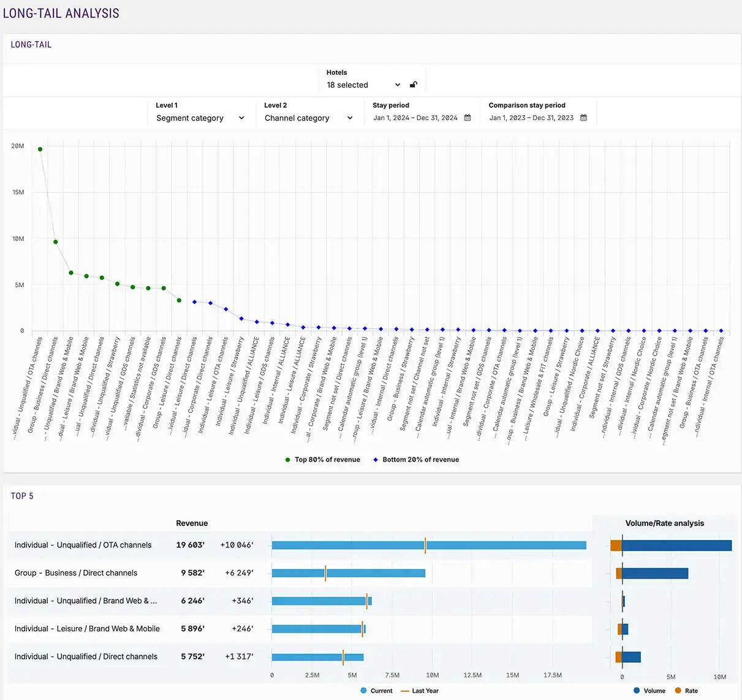Click the revenue figure 19 603' for OTA channels

(x=192, y=544)
